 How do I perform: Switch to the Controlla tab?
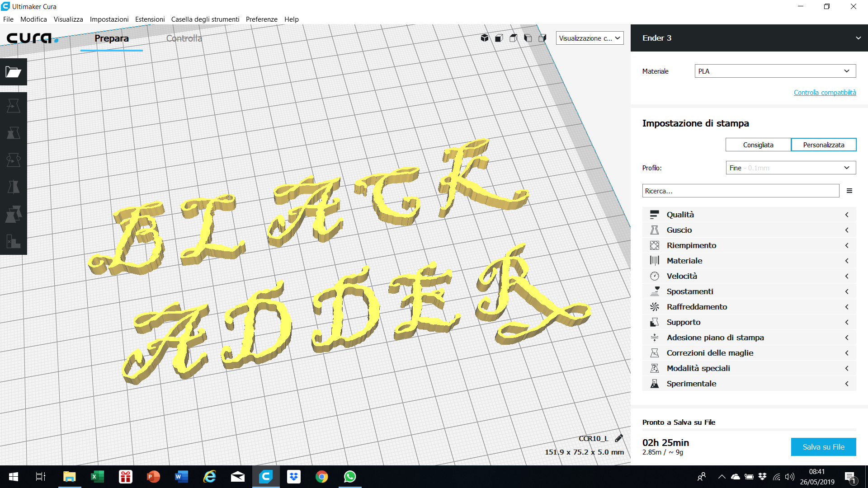184,38
